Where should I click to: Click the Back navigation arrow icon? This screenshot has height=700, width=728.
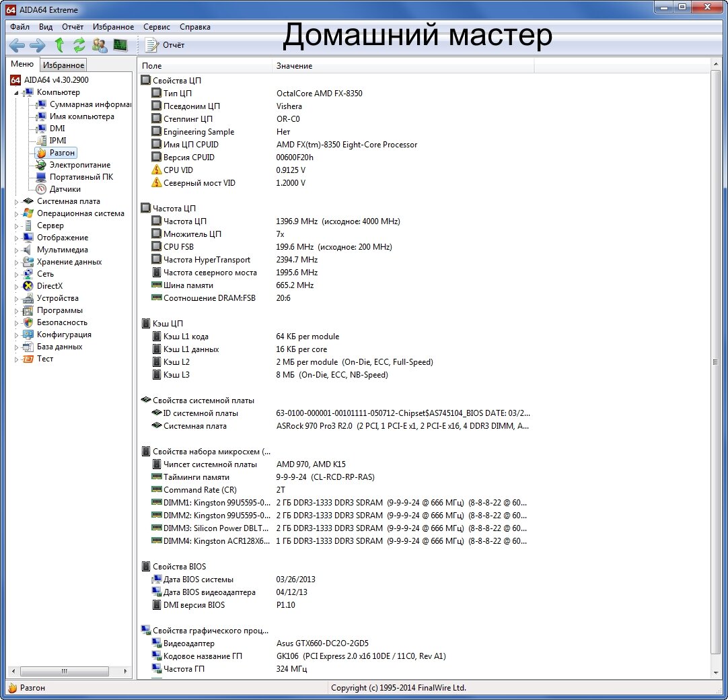point(17,45)
